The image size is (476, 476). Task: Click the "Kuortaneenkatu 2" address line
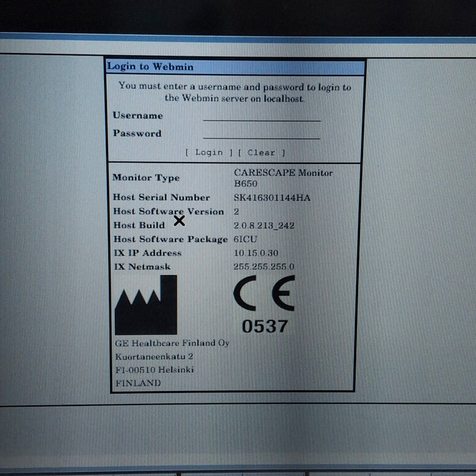[154, 356]
